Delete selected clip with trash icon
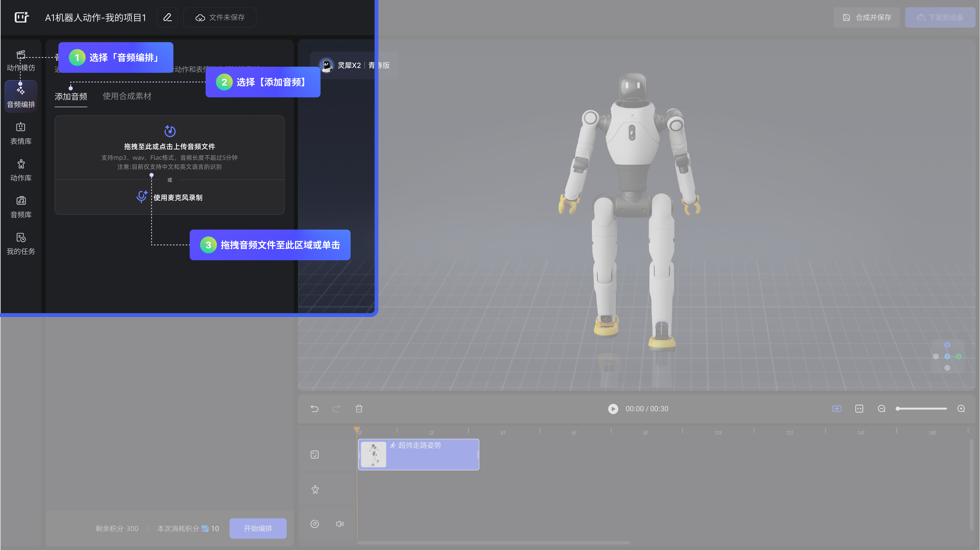The image size is (980, 550). (x=359, y=408)
